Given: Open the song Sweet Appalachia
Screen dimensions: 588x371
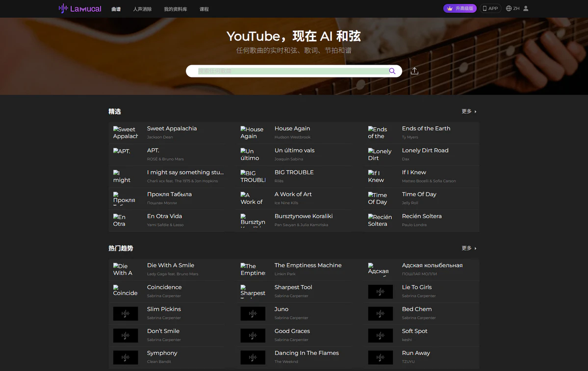Looking at the screenshot, I should [172, 128].
